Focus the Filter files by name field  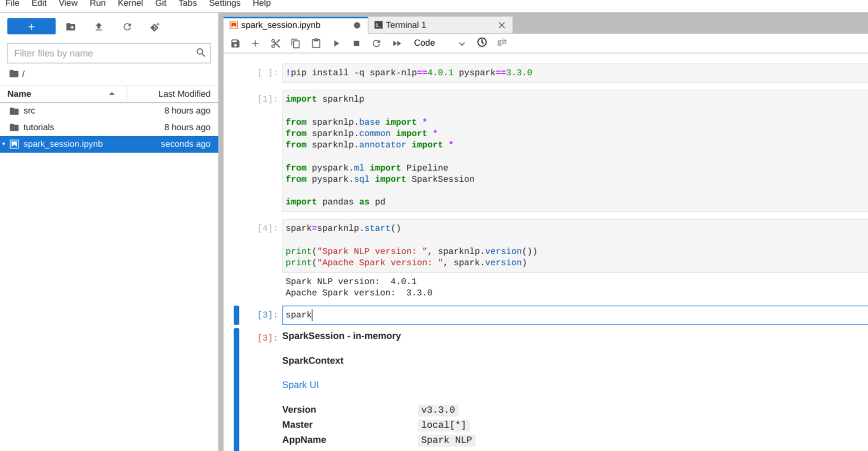point(102,53)
